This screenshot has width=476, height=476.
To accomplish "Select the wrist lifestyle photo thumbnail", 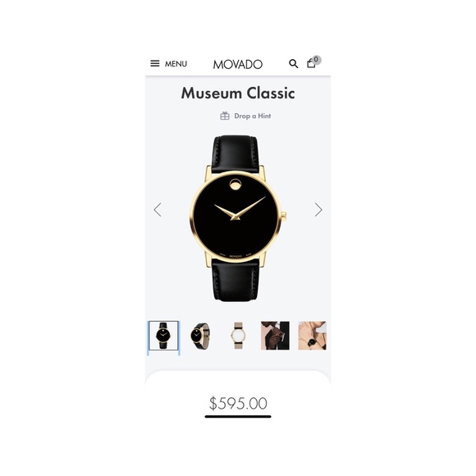I will tap(312, 336).
